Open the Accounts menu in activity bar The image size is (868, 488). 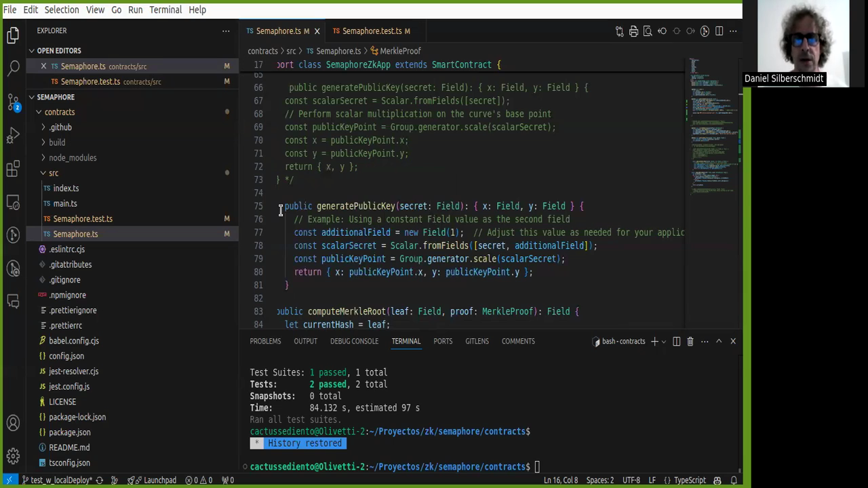(x=13, y=424)
